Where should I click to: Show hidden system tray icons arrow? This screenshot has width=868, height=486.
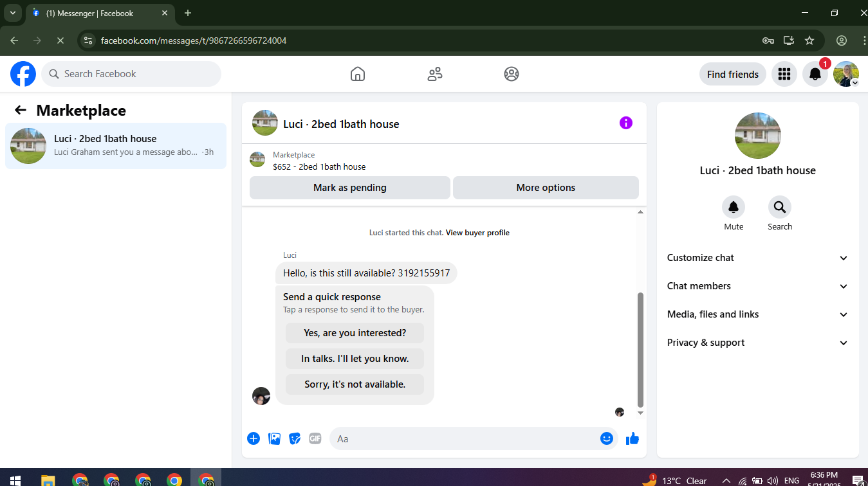coord(726,480)
